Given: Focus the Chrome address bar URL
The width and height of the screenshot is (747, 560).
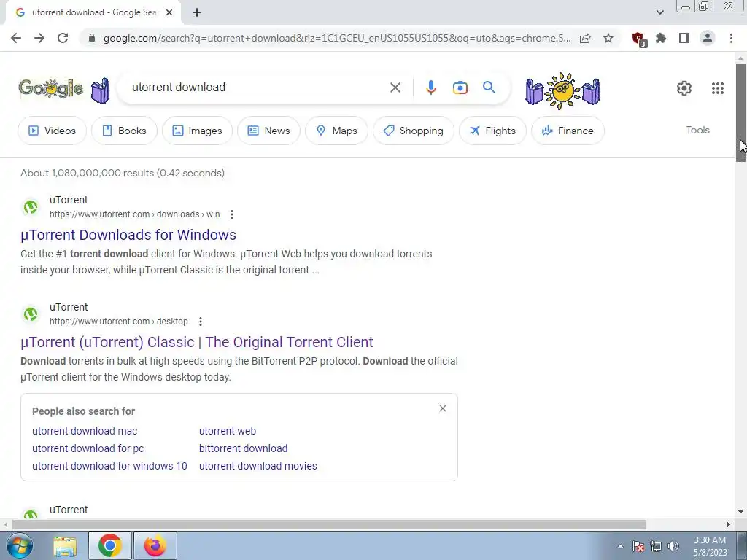Looking at the screenshot, I should (337, 38).
